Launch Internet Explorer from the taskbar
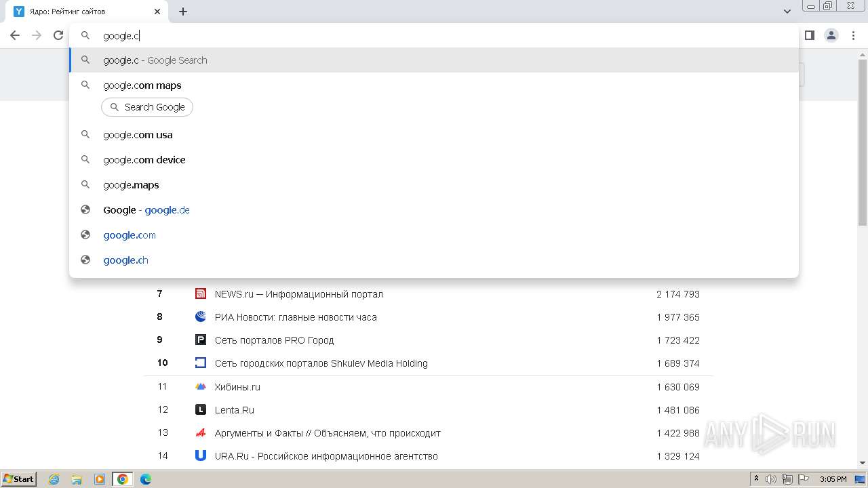 (54, 479)
